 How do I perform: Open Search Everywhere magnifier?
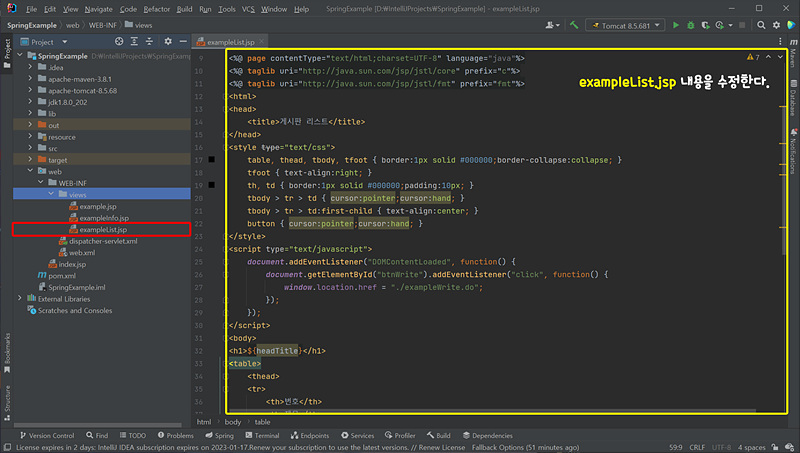(761, 25)
